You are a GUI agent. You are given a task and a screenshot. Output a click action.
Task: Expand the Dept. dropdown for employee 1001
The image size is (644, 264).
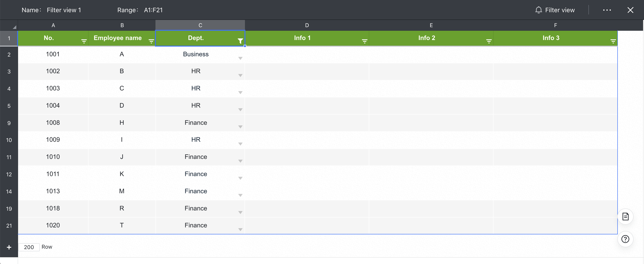pos(240,58)
